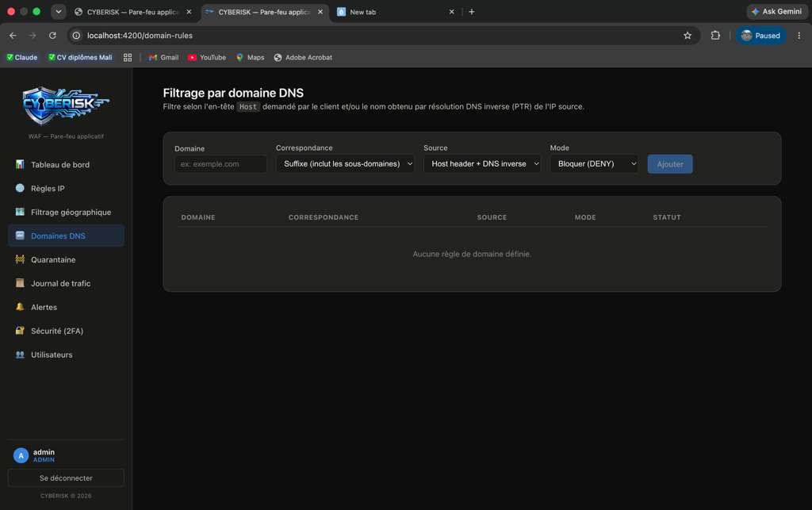Close the active CYBERISK tab
This screenshot has height=510, width=812.
(320, 12)
